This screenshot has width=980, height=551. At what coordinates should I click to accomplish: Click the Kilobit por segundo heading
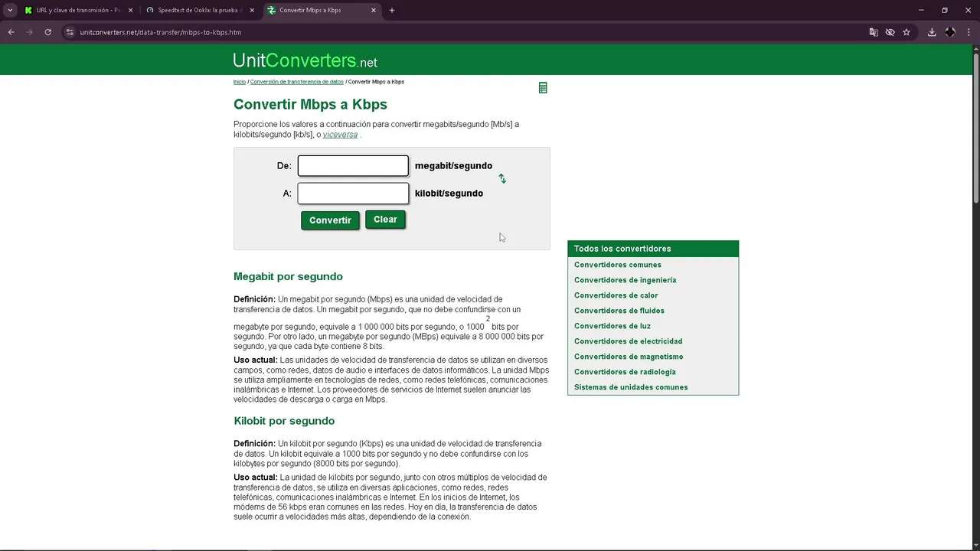[284, 421]
